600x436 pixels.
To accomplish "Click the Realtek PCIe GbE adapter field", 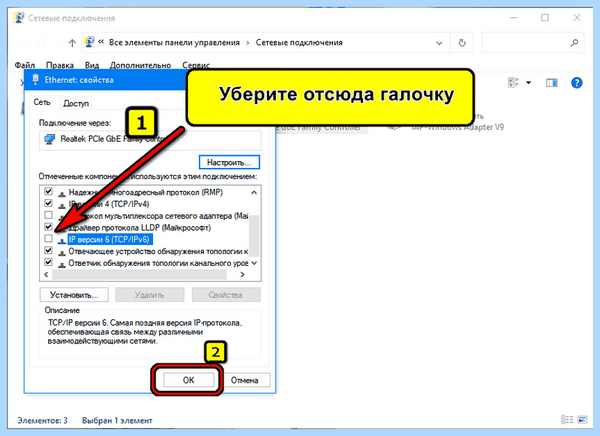I will point(150,139).
